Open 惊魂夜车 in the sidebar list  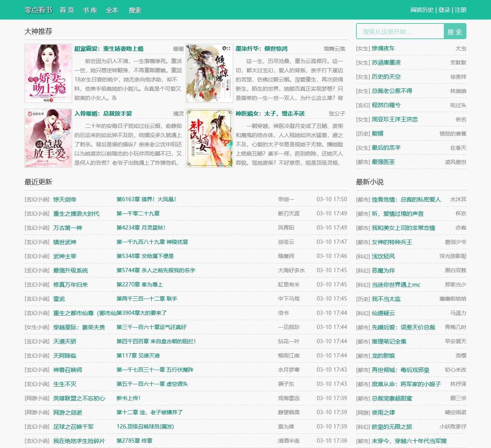click(x=383, y=48)
